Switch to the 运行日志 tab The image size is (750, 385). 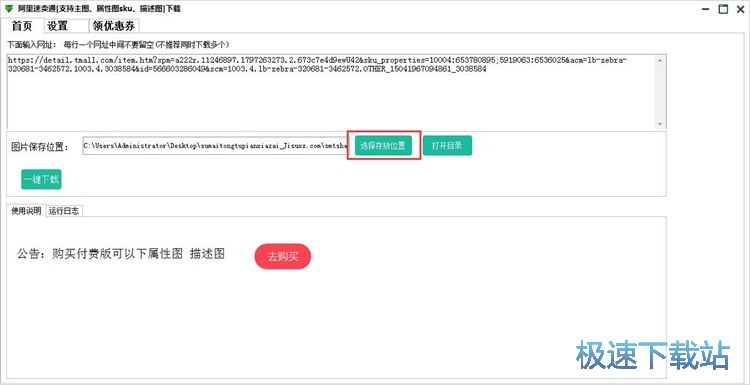point(64,211)
